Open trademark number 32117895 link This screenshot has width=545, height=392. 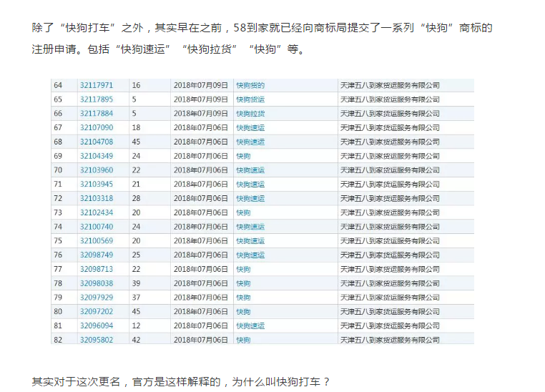[x=97, y=99]
